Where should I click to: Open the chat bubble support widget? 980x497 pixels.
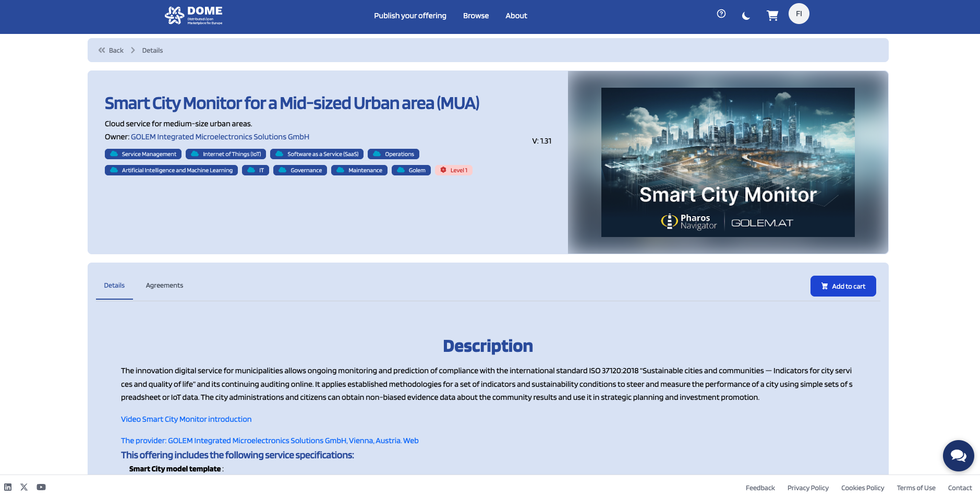click(958, 456)
